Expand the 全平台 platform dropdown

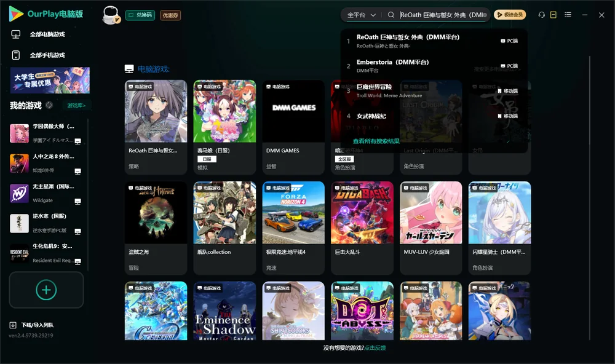click(x=361, y=15)
